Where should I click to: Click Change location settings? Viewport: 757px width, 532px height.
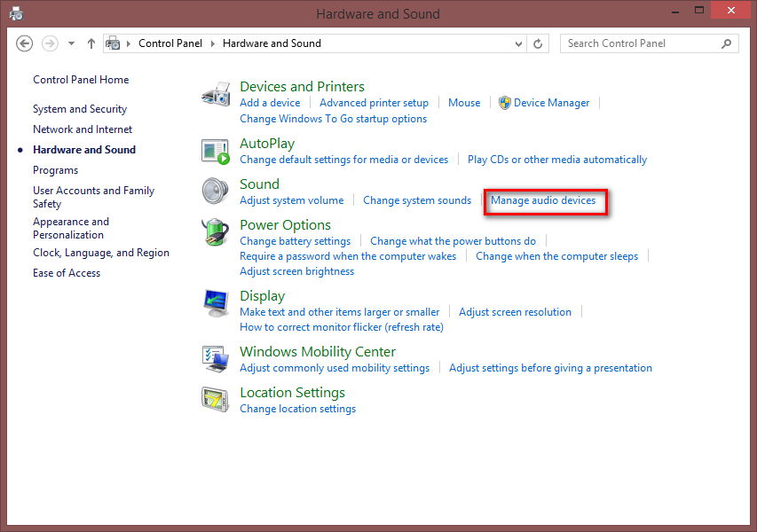(298, 409)
